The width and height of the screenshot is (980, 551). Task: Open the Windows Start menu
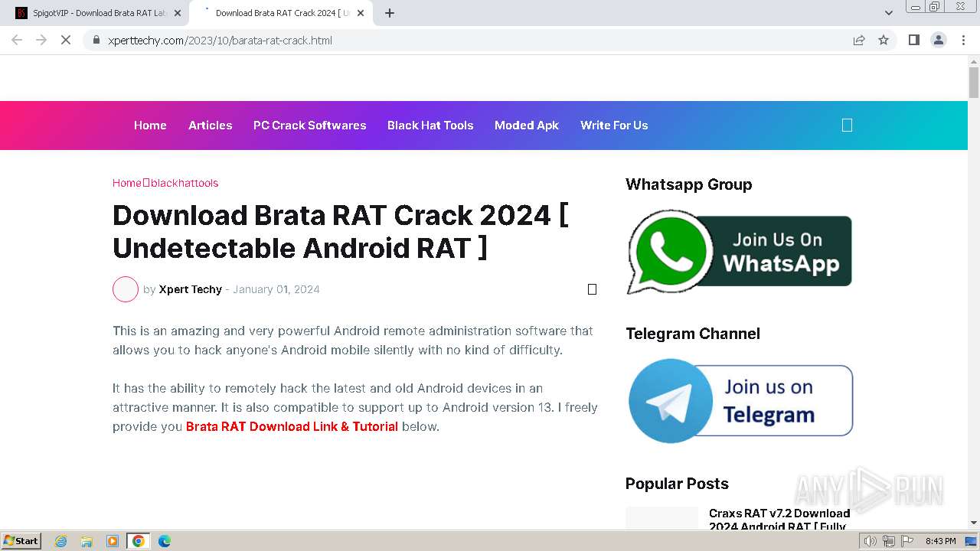point(21,541)
